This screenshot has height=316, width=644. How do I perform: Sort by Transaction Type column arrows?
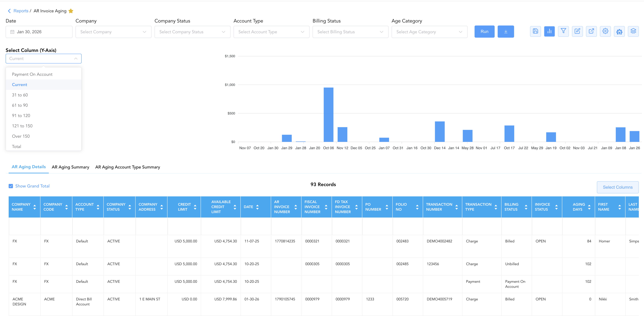tap(496, 207)
